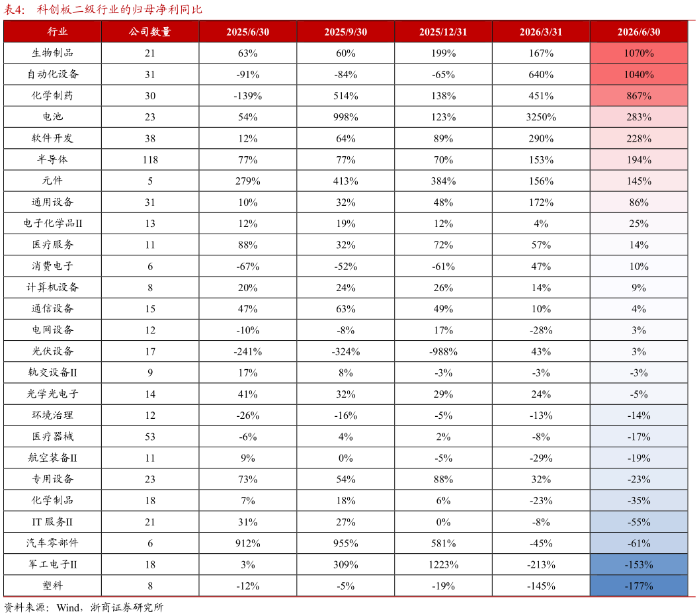Select the 公司数量 column header
The height and width of the screenshot is (616, 699).
click(x=150, y=32)
